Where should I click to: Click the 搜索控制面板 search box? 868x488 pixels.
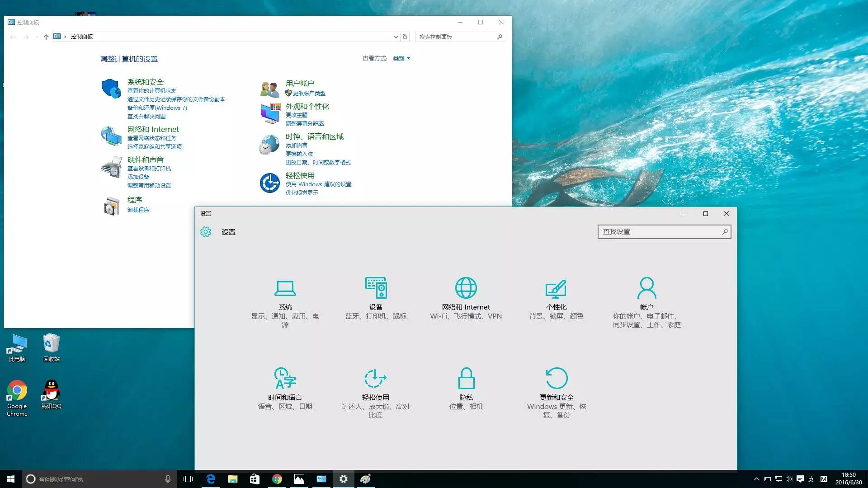[460, 37]
